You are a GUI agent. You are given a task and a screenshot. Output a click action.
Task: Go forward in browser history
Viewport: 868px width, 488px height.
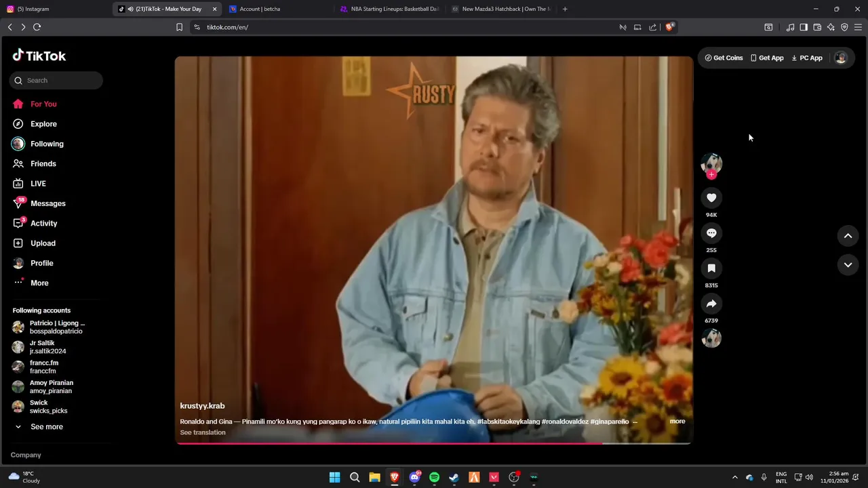coord(23,27)
